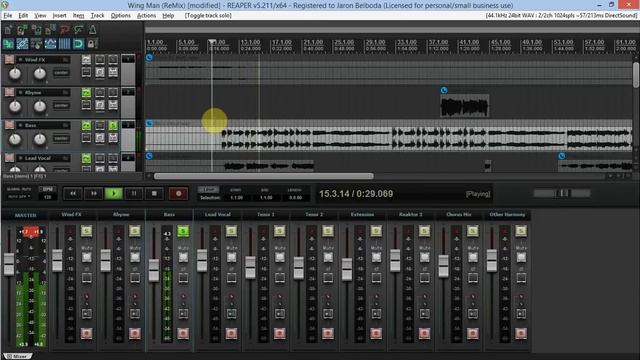The height and width of the screenshot is (360, 640).
Task: Click go to start transport button
Action: 73,193
